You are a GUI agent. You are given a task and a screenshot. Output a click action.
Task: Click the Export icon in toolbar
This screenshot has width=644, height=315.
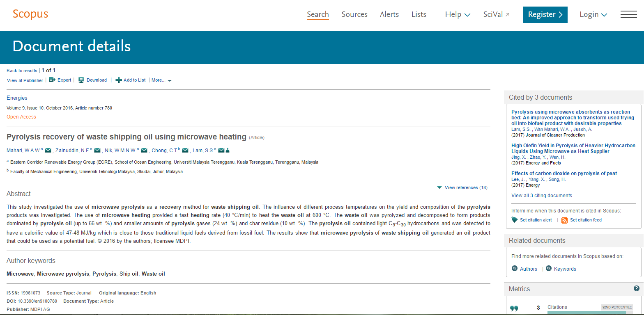pos(52,80)
